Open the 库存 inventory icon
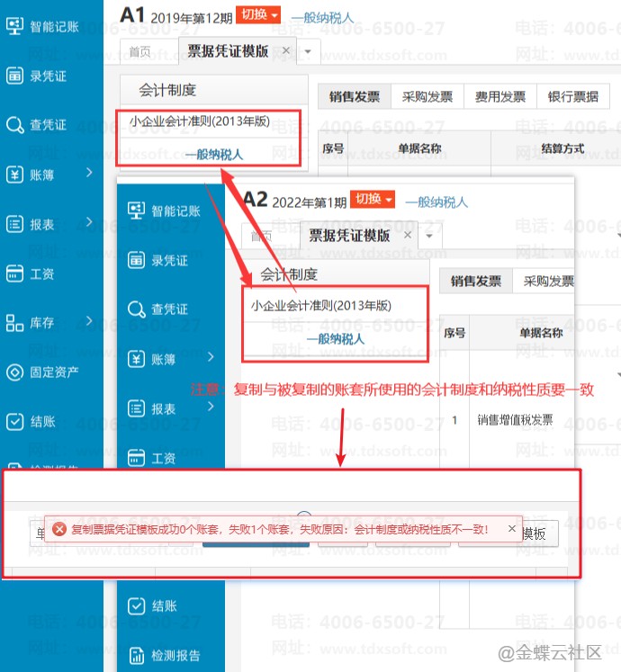This screenshot has width=621, height=672. point(15,322)
